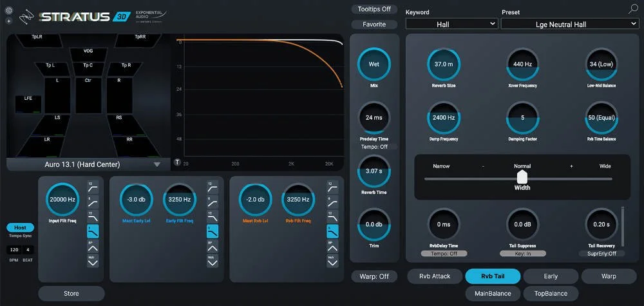
Task: Click the LFE channel meter
Action: (x=28, y=104)
